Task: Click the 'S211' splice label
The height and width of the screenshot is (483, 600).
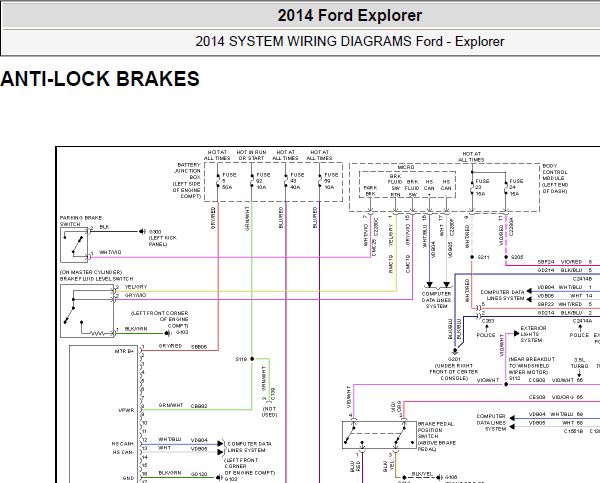Action: (483, 257)
